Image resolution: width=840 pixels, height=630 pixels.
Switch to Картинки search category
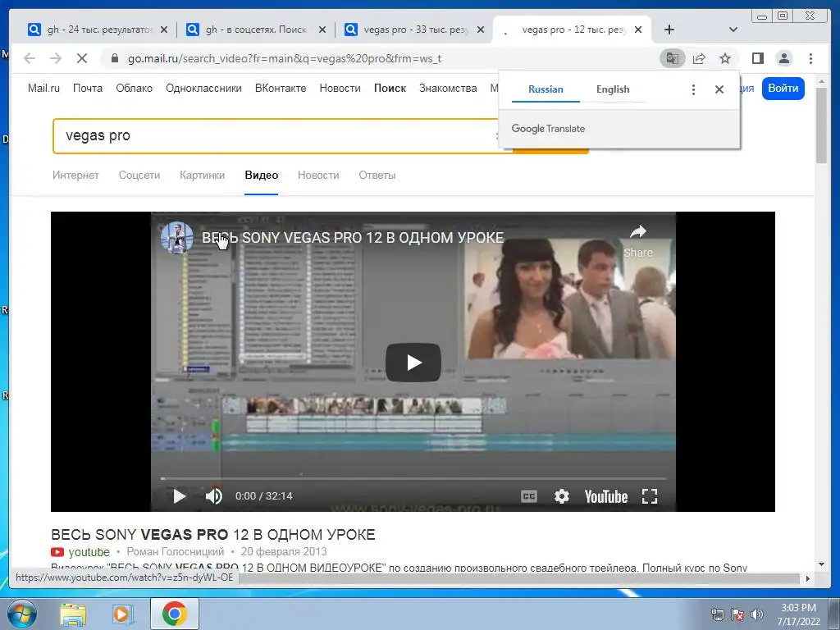(202, 176)
